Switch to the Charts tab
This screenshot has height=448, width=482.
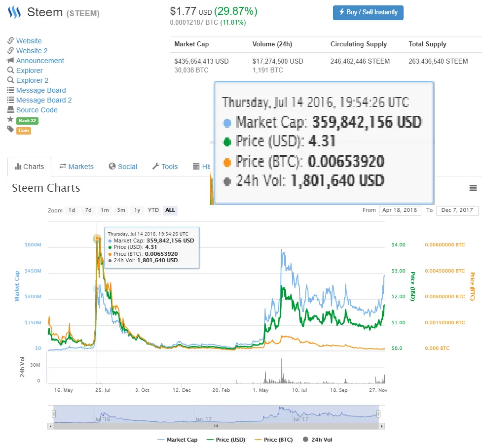tap(30, 167)
